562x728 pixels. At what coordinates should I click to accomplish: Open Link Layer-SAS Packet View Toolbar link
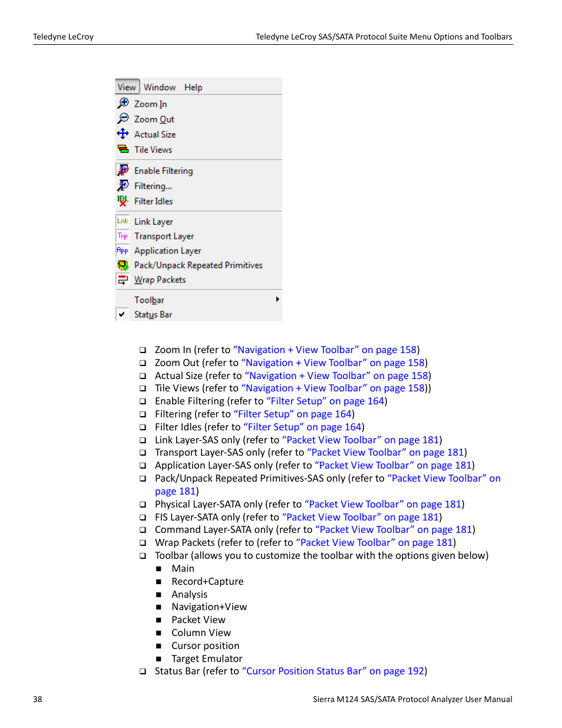click(x=361, y=440)
